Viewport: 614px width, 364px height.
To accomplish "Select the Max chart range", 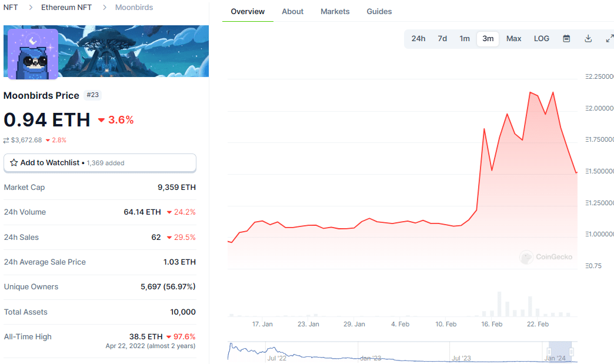I will pyautogui.click(x=514, y=38).
